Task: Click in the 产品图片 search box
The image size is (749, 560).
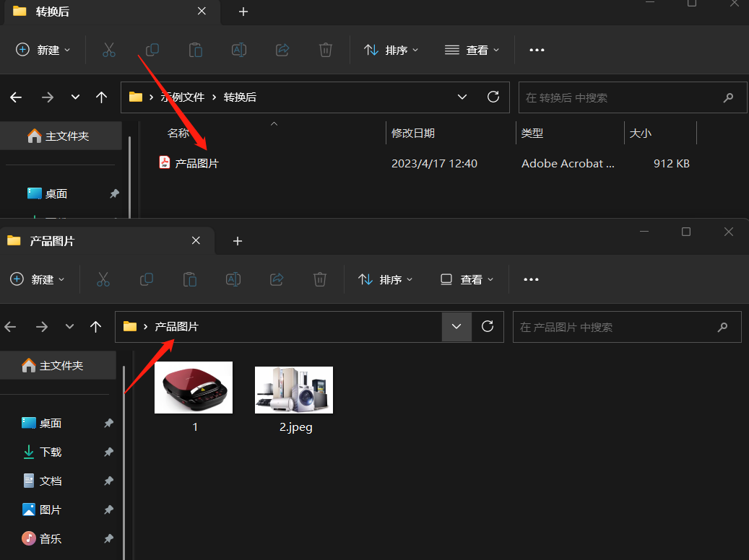Action: pos(627,326)
